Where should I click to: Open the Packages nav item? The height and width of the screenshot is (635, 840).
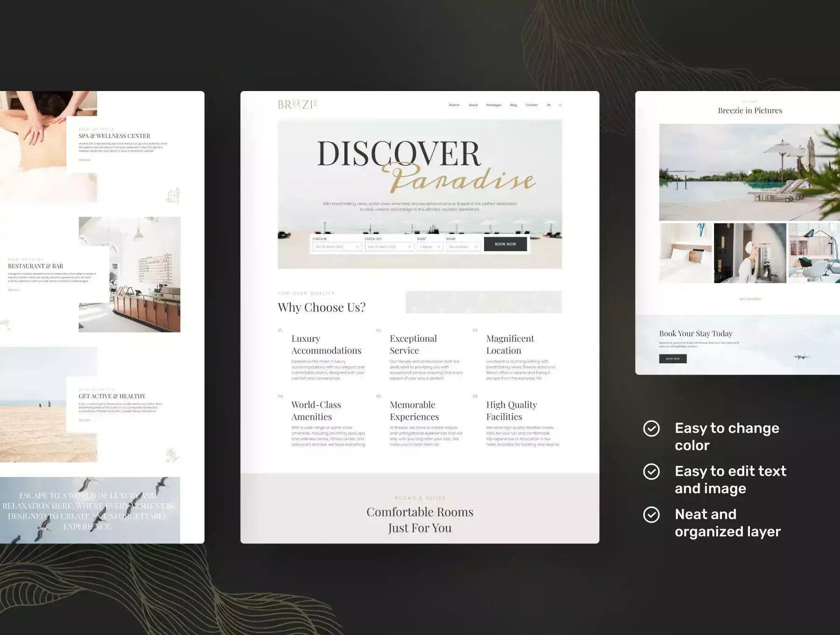494,105
